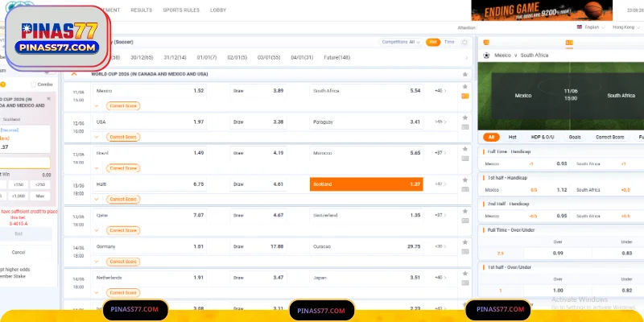Open scoreboard icon for USA match row

tap(465, 127)
